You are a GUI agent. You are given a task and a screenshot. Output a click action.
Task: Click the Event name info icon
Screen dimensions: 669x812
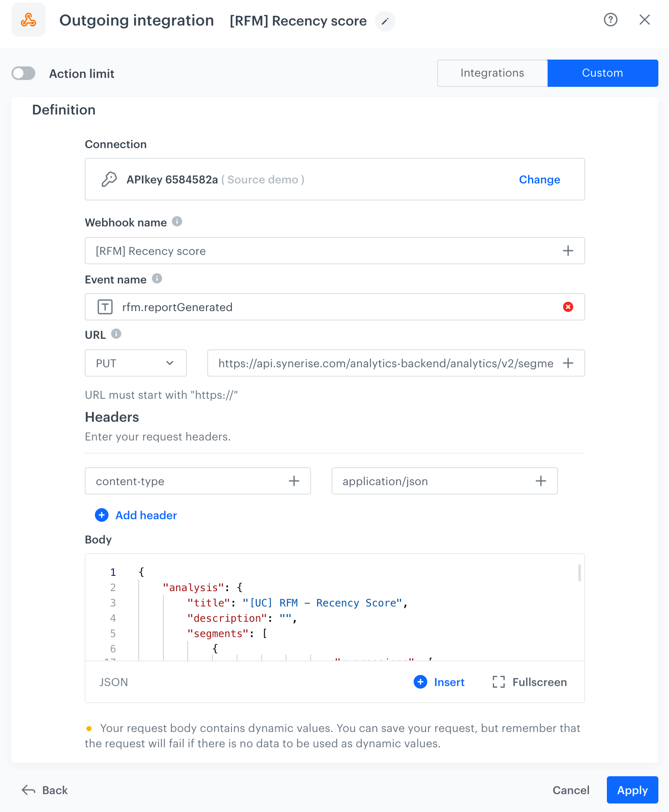157,278
